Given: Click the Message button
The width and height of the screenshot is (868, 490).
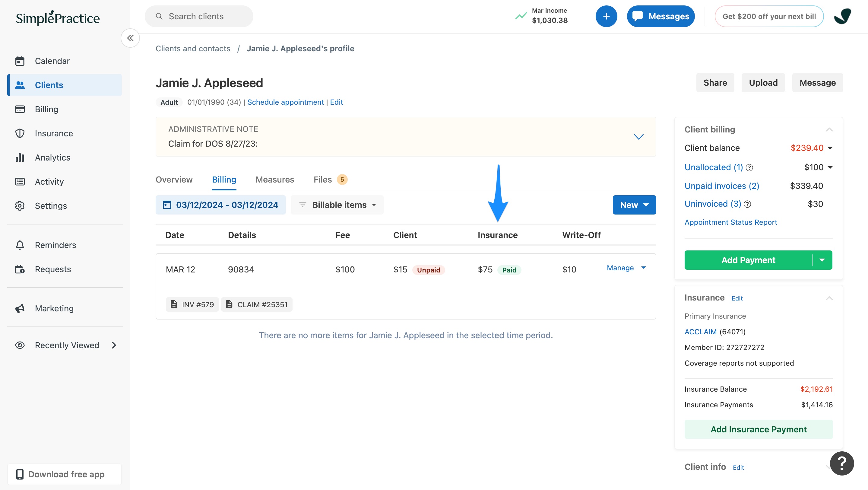Looking at the screenshot, I should tap(817, 83).
